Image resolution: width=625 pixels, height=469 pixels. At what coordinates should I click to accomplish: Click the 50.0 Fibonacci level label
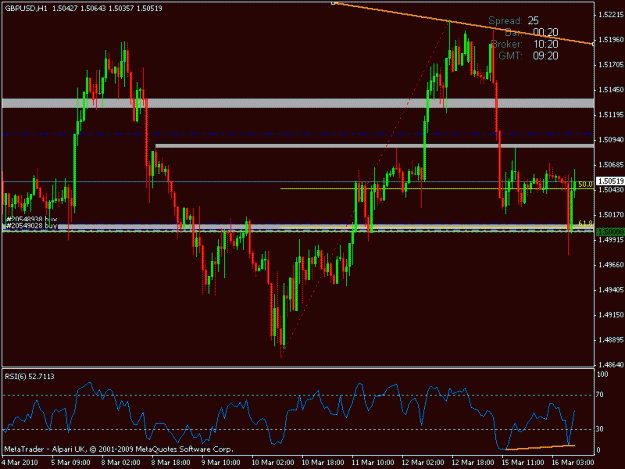pos(585,184)
